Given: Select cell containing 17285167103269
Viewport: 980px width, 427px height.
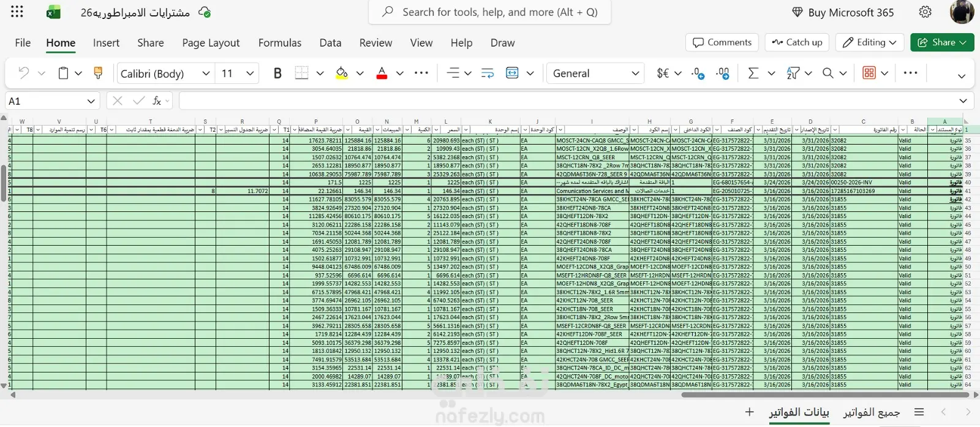Looking at the screenshot, I should (x=864, y=191).
